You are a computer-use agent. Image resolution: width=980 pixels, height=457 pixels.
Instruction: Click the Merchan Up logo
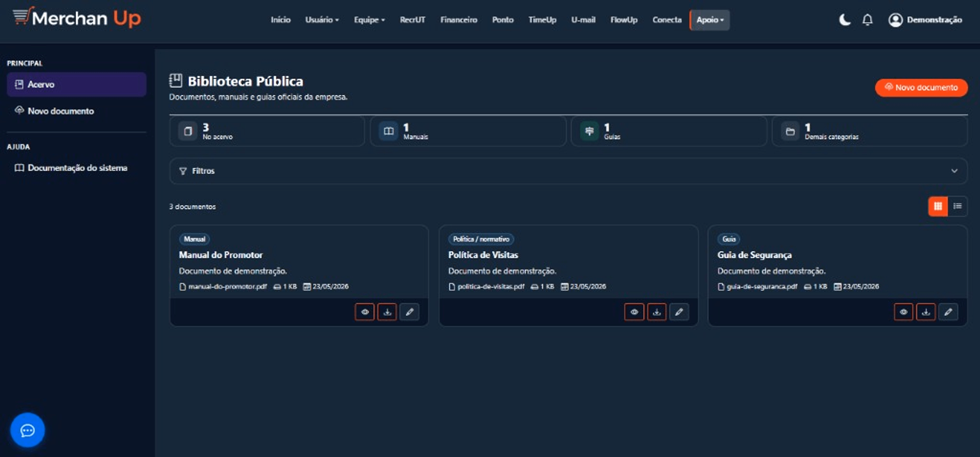tap(77, 18)
